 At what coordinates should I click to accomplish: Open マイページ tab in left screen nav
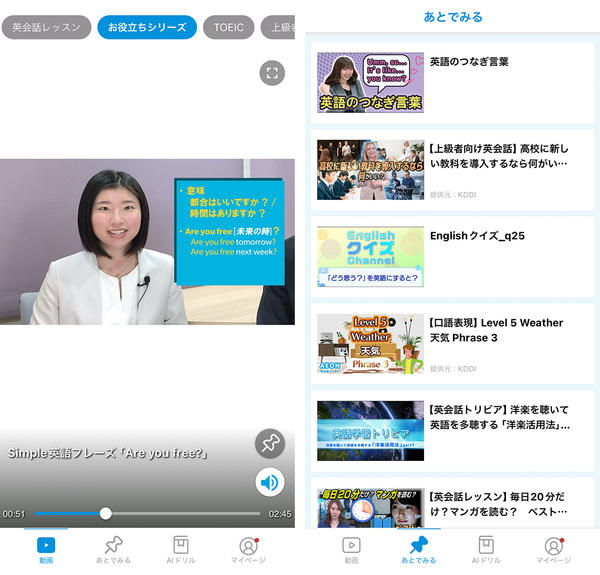(248, 549)
